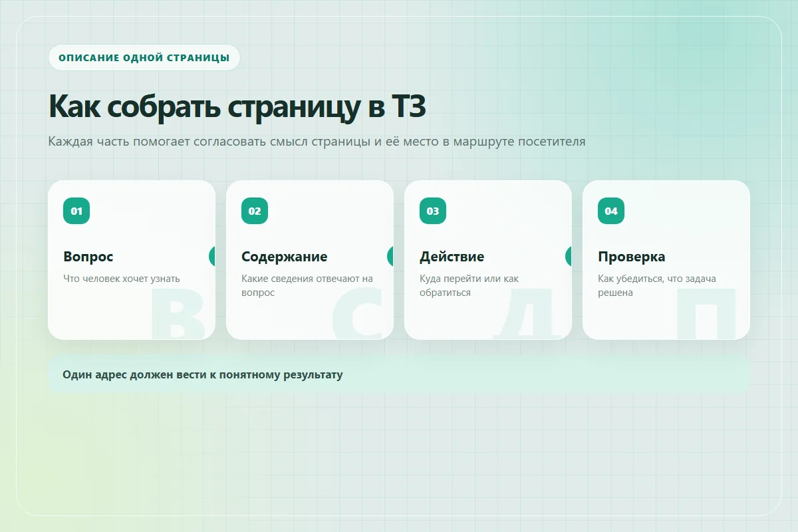The width and height of the screenshot is (798, 532).
Task: Click the text 'Куда перейти или как обратиться'
Action: tap(469, 285)
